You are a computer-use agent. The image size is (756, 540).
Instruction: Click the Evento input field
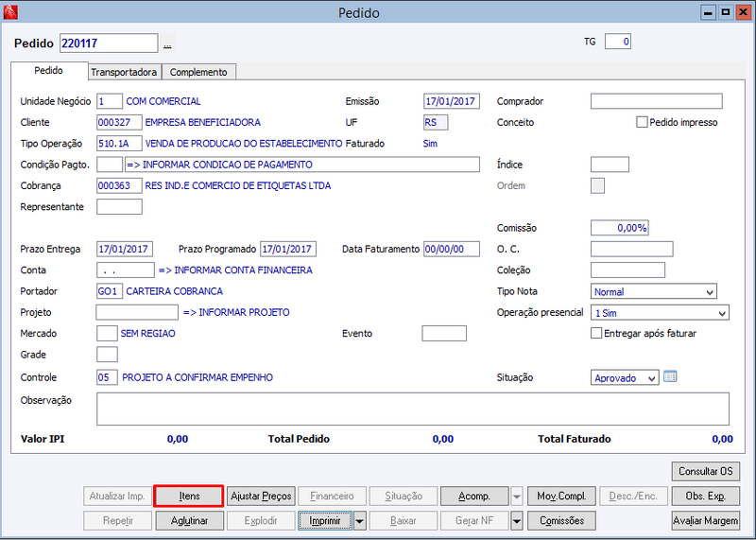(444, 334)
